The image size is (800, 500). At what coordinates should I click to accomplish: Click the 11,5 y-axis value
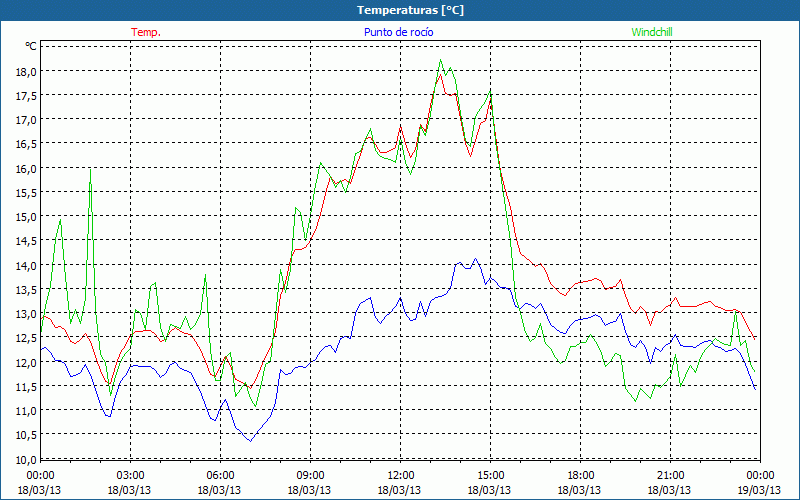(28, 386)
